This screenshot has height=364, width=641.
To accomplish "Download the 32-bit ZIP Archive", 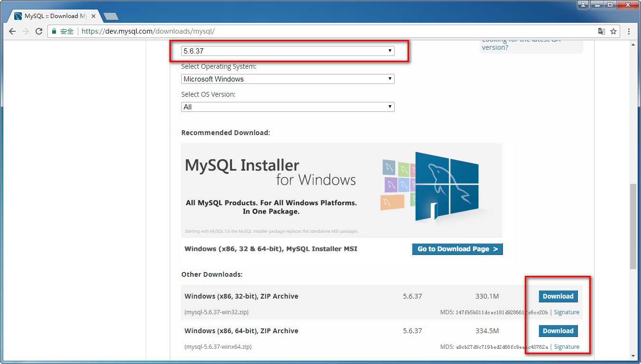I will click(558, 296).
